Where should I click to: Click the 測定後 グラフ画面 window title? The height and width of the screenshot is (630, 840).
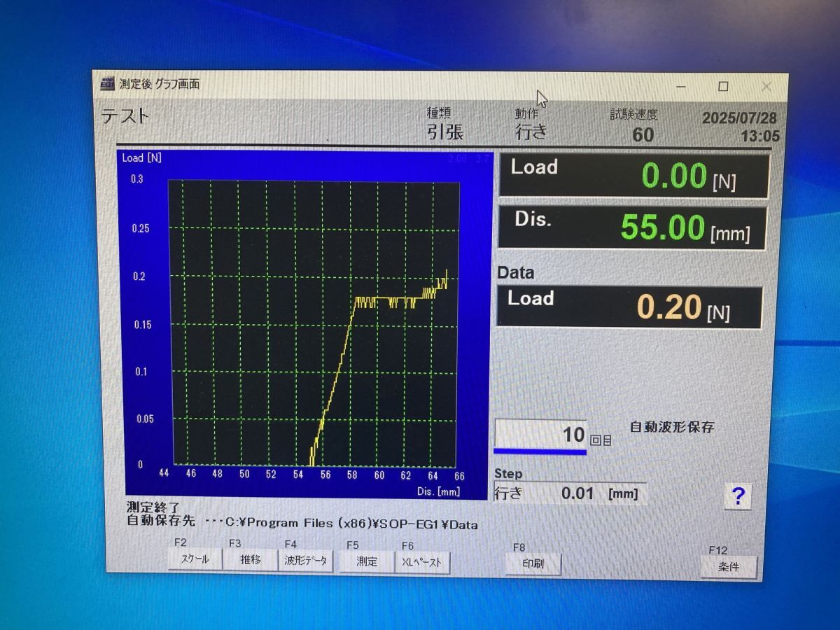click(159, 84)
